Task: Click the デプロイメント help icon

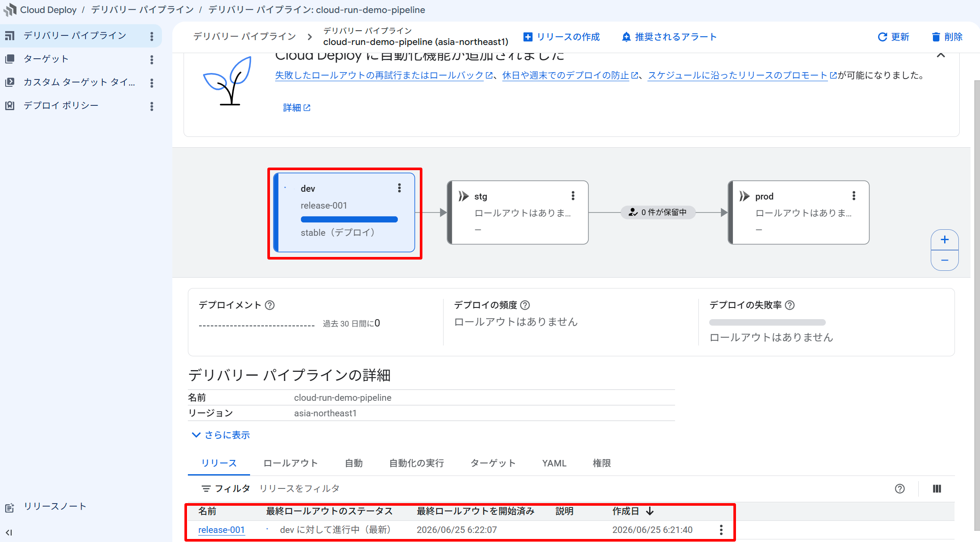Action: (270, 305)
